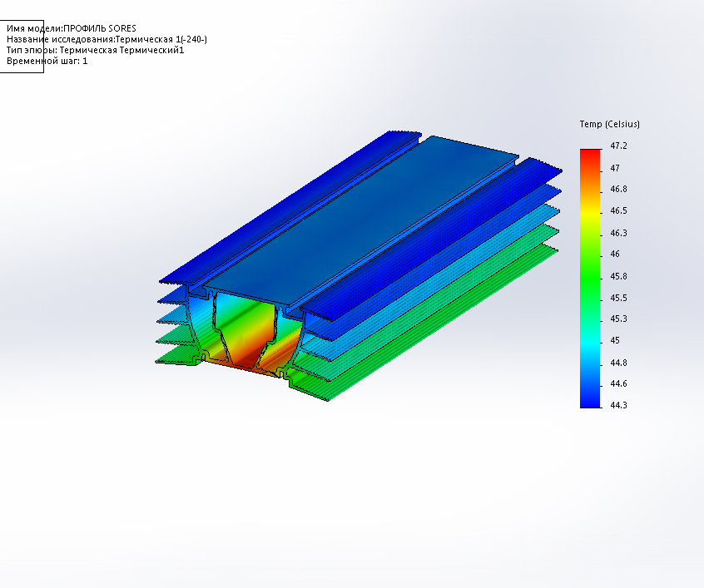This screenshot has width=704, height=588.
Task: Click the 47.2 maximum legend value
Action: pyautogui.click(x=618, y=146)
